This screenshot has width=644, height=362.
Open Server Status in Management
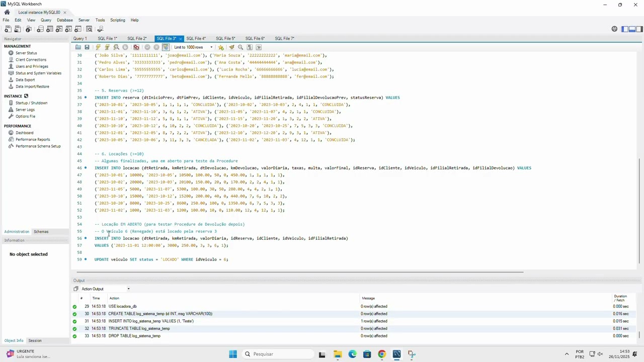(26, 53)
